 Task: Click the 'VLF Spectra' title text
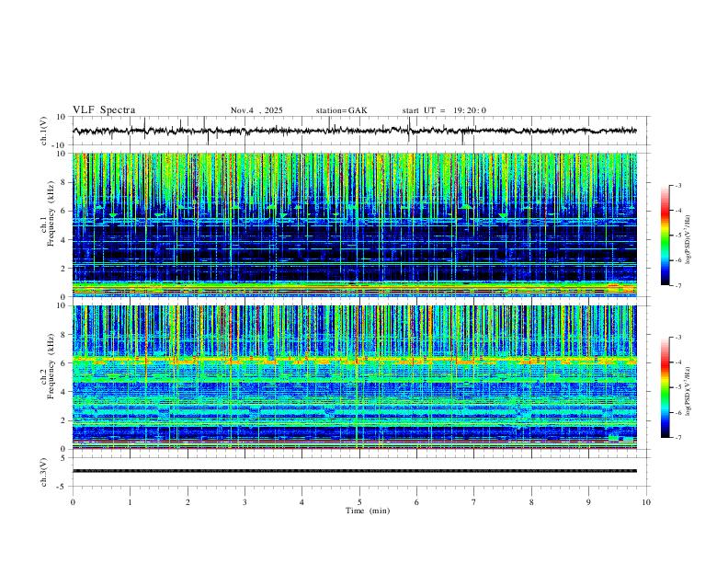[x=104, y=110]
